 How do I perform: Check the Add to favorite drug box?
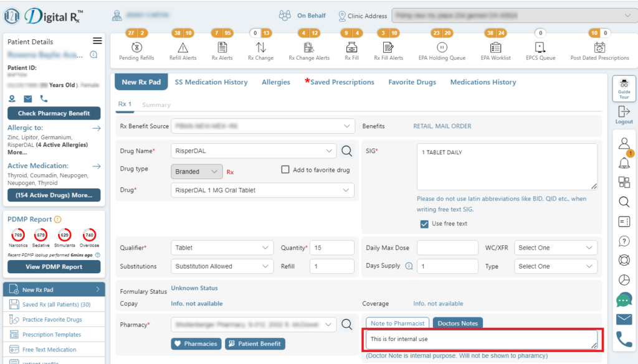285,170
